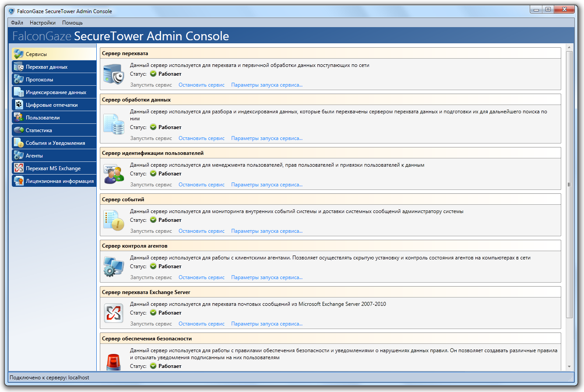Stop the Сервер идентификации пользователей service

click(201, 185)
